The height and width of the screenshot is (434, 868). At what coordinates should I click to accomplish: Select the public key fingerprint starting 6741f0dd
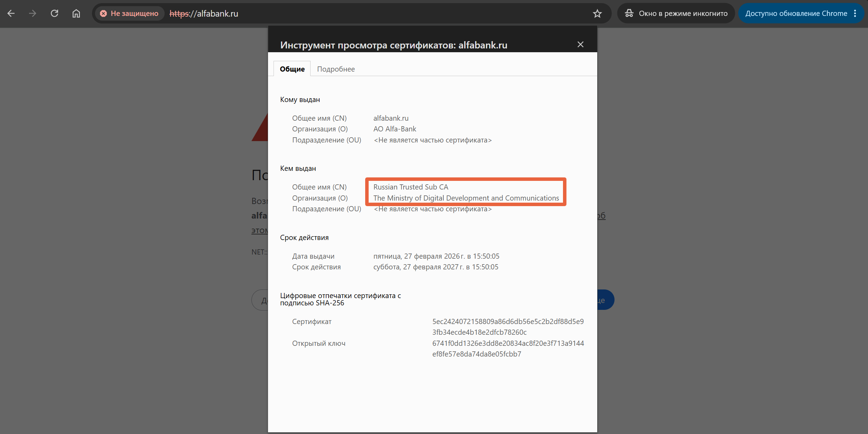coord(508,349)
